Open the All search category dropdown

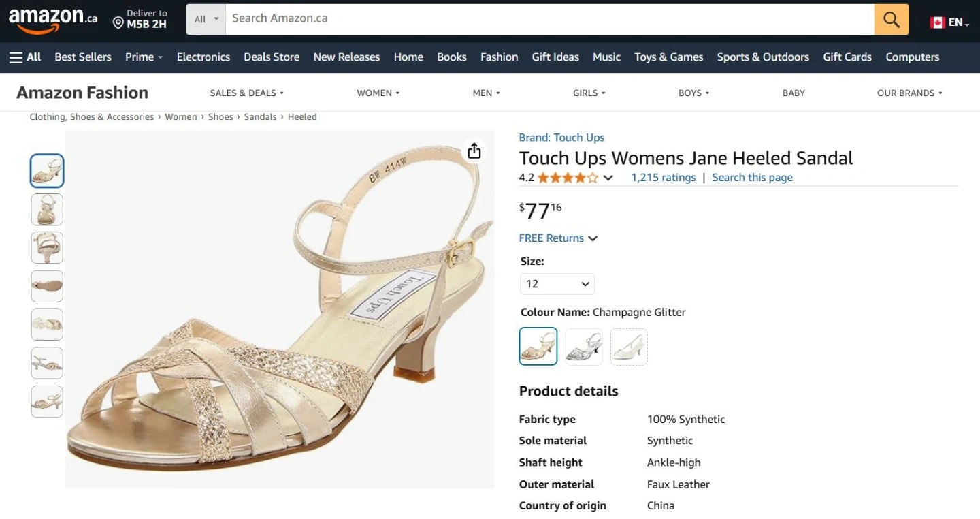[206, 19]
